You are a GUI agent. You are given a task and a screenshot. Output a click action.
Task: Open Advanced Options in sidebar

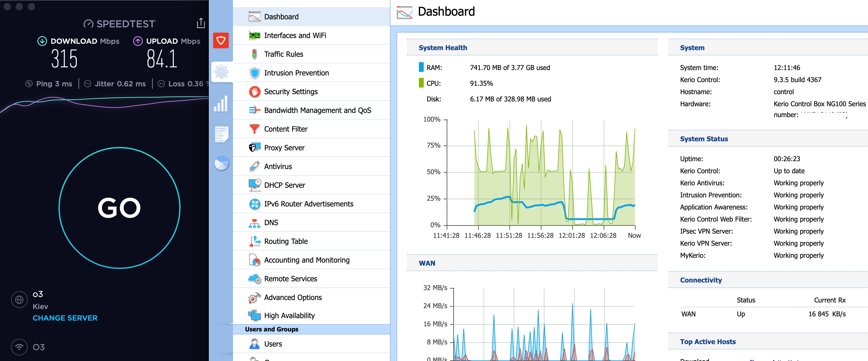click(292, 297)
